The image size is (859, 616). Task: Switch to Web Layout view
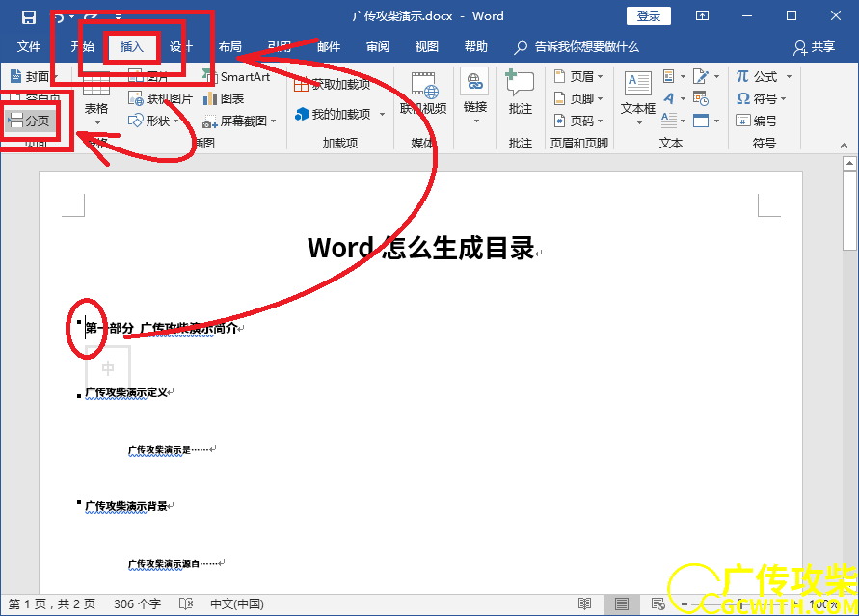click(658, 604)
